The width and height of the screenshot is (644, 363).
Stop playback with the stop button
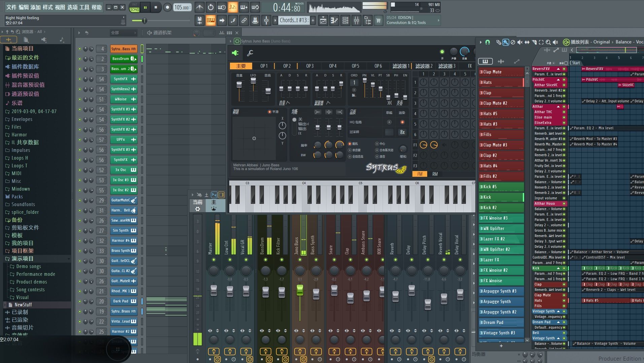156,7
